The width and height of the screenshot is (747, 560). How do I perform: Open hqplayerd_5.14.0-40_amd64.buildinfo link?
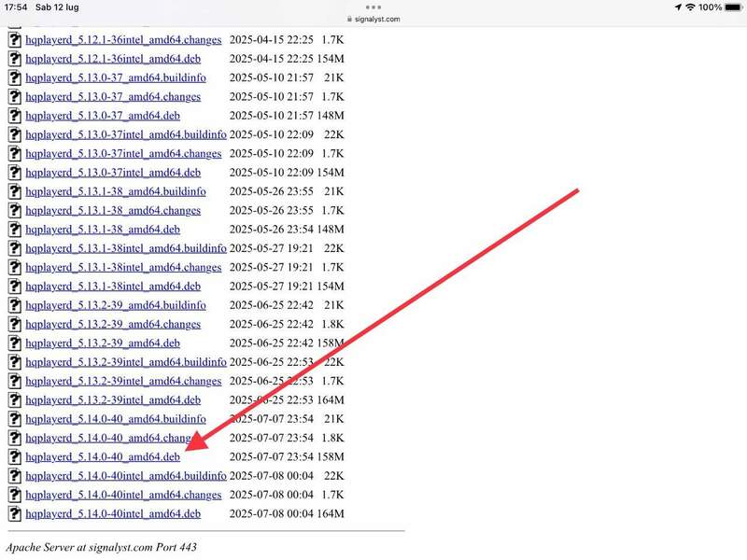[x=116, y=419]
